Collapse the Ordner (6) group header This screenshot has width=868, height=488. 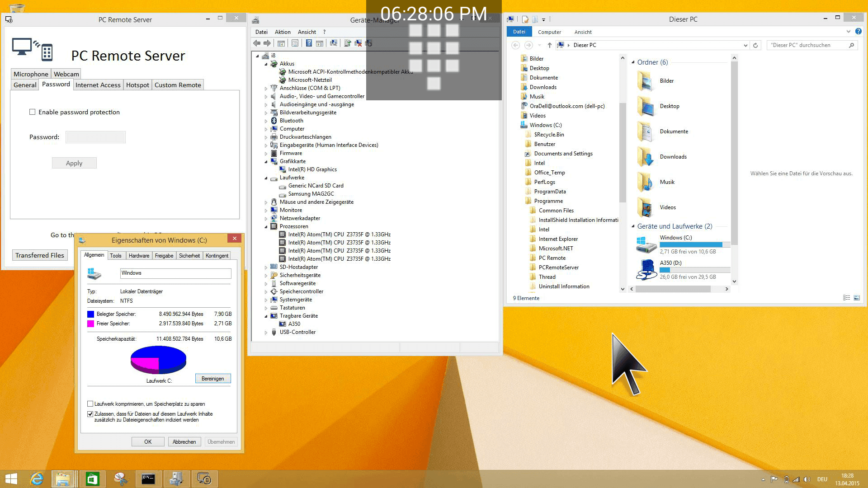coord(633,62)
